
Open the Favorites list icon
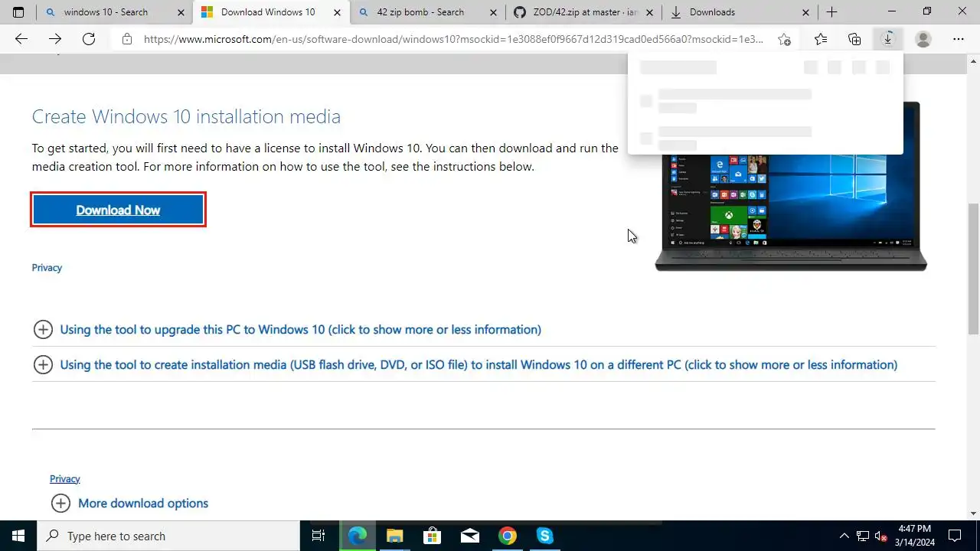point(821,40)
